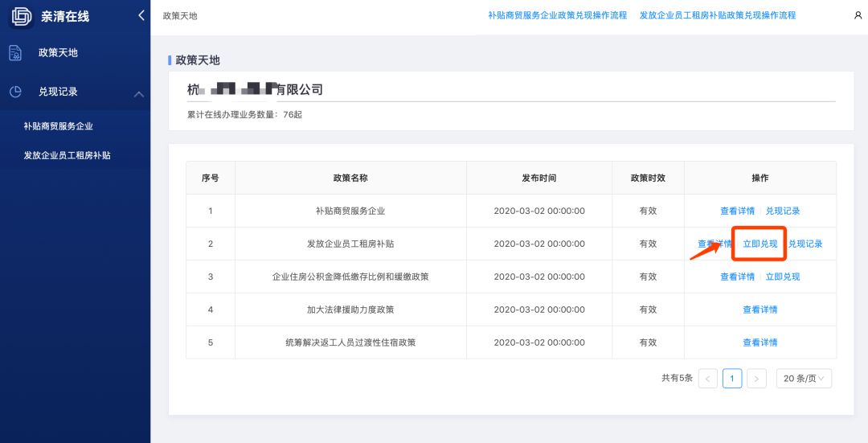The height and width of the screenshot is (443, 868).
Task: Click 立即兑现 for 发放企业员工租房补贴
Action: (x=760, y=244)
